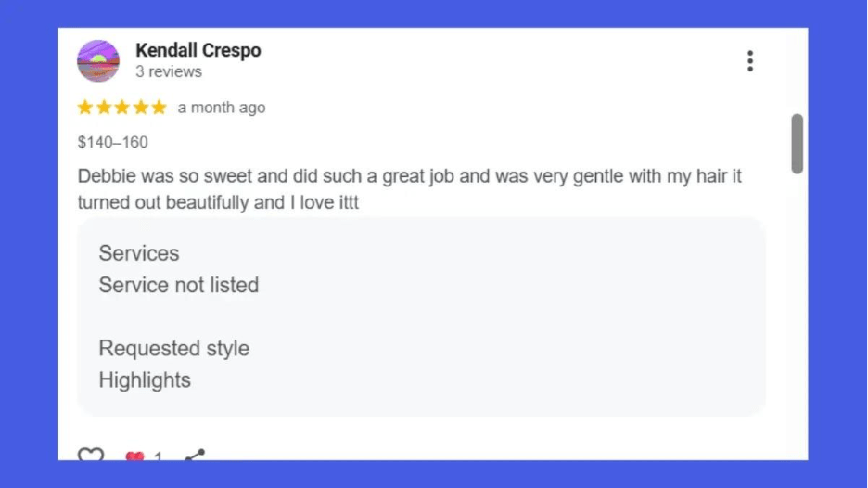The image size is (868, 488).
Task: Click the "a month ago" timestamp
Action: [222, 108]
